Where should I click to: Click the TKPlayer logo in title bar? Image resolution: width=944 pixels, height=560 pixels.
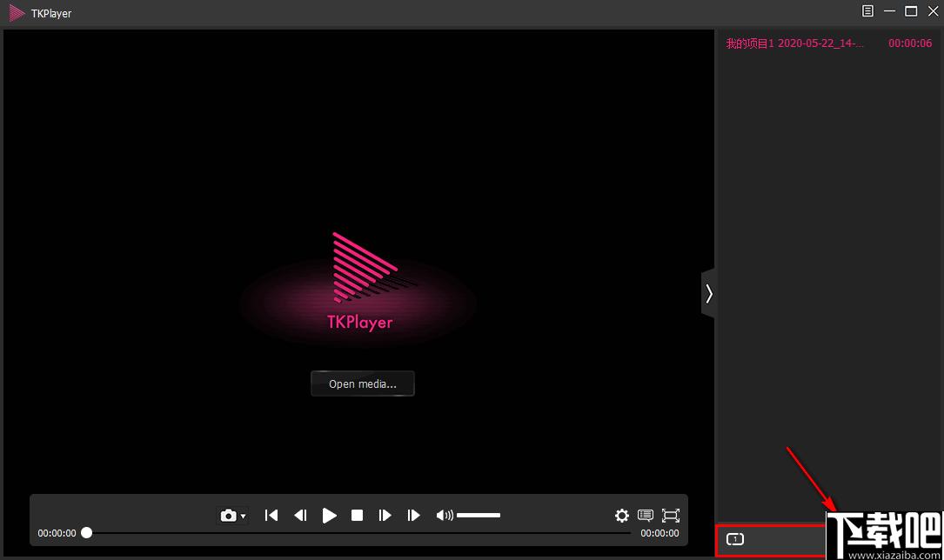[x=17, y=13]
